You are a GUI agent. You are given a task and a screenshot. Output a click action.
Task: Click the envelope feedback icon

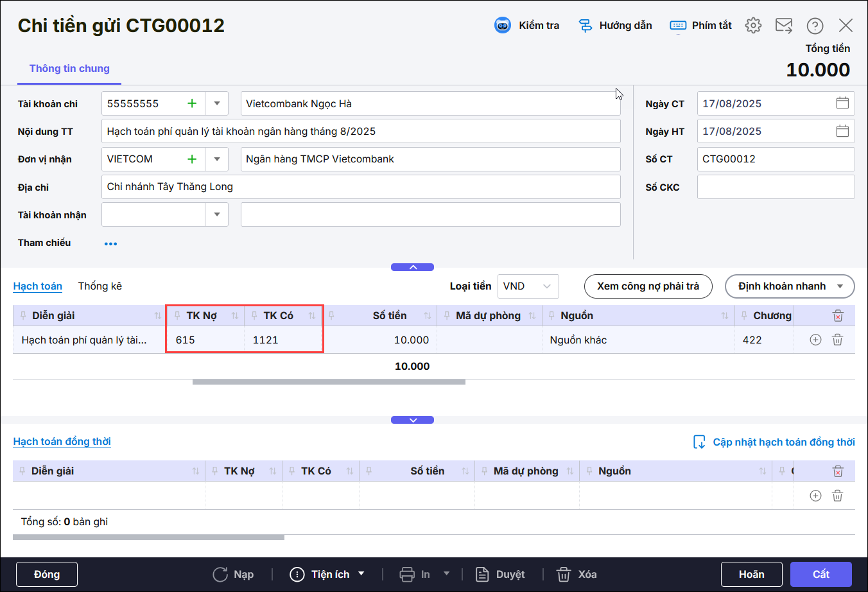[x=784, y=26]
